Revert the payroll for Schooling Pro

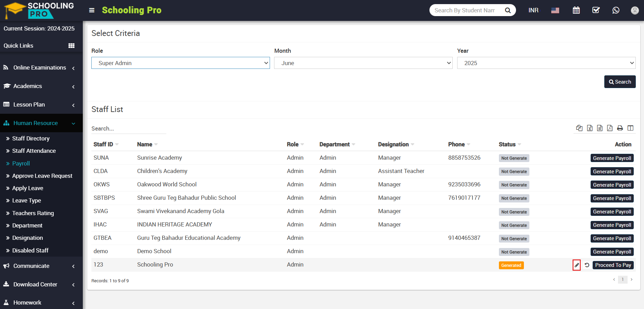(587, 265)
